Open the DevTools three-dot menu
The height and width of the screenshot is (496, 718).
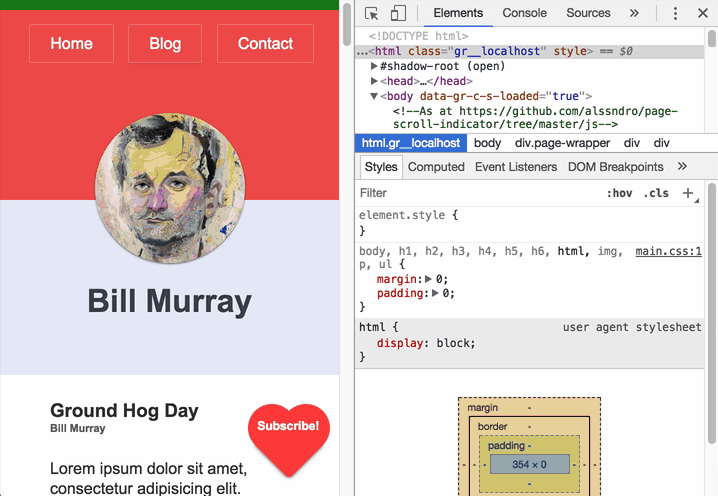[675, 13]
